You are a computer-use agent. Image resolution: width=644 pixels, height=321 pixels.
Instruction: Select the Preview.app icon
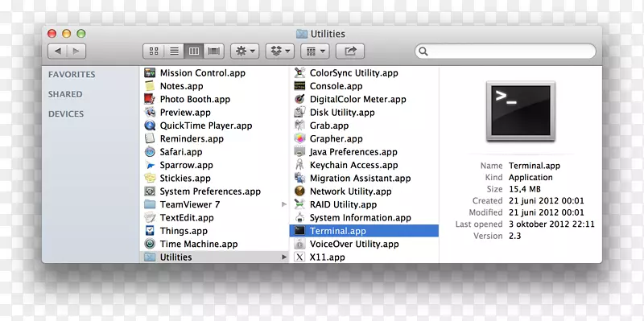150,113
